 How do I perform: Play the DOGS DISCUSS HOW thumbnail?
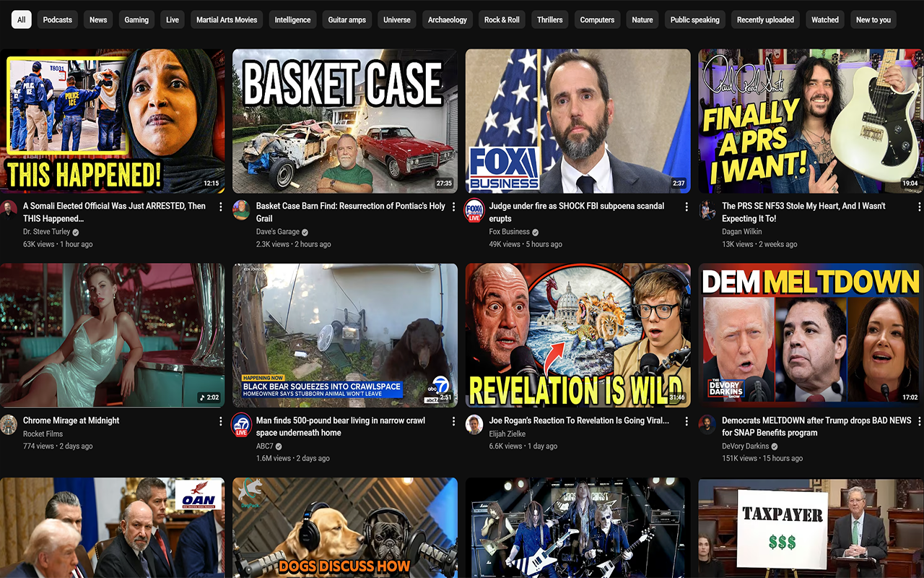[345, 528]
